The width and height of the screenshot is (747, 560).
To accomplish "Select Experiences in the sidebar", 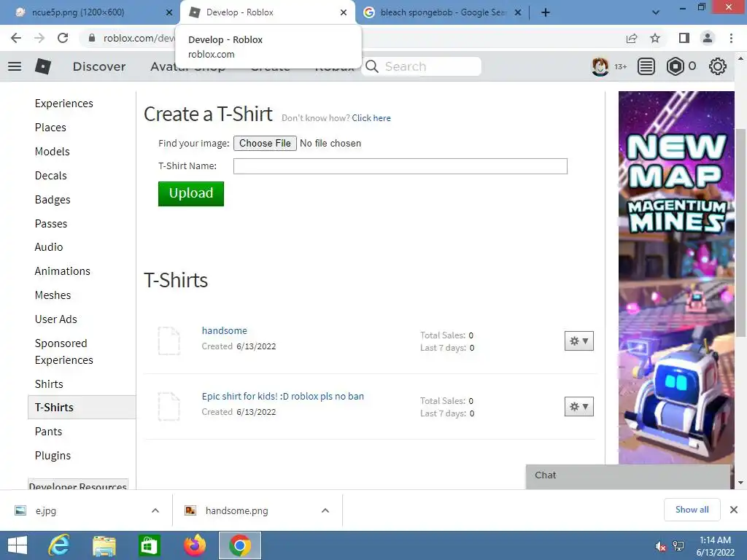I will pos(64,104).
